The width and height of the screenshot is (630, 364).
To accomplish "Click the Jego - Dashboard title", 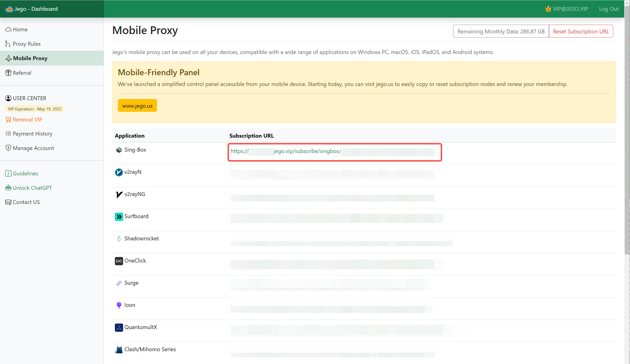I will [x=36, y=9].
